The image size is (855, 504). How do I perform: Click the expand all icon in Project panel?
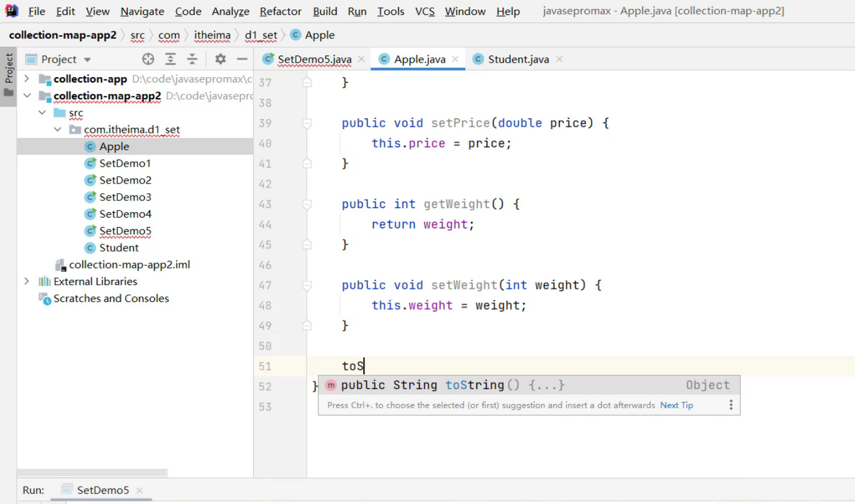pyautogui.click(x=171, y=59)
